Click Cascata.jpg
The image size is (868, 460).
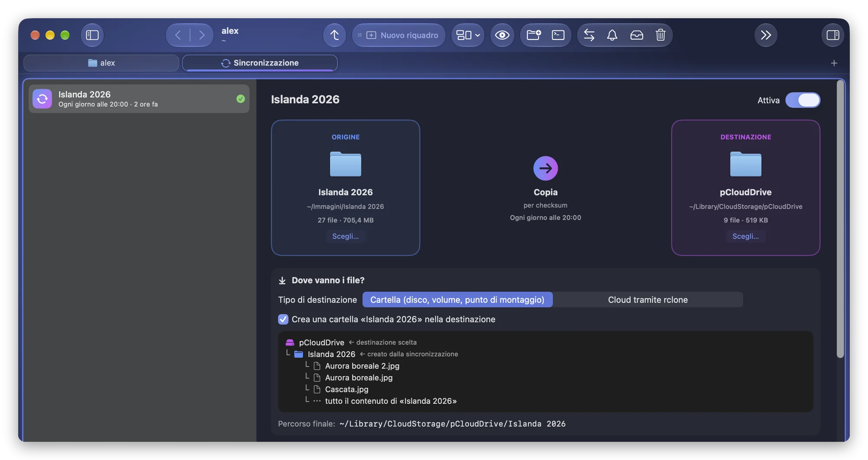(347, 389)
